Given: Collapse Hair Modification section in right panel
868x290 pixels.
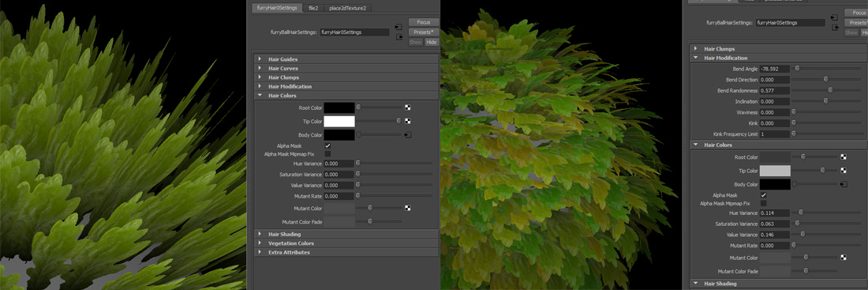Looking at the screenshot, I should (x=779, y=58).
